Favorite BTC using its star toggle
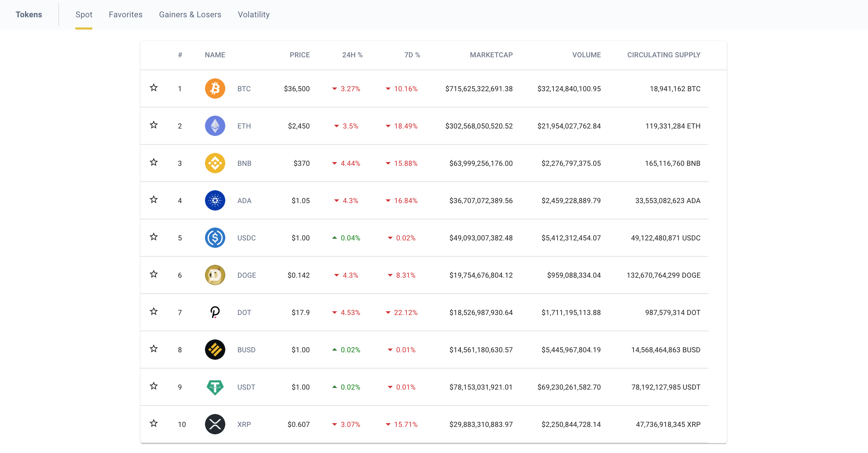The width and height of the screenshot is (868, 453). (154, 87)
